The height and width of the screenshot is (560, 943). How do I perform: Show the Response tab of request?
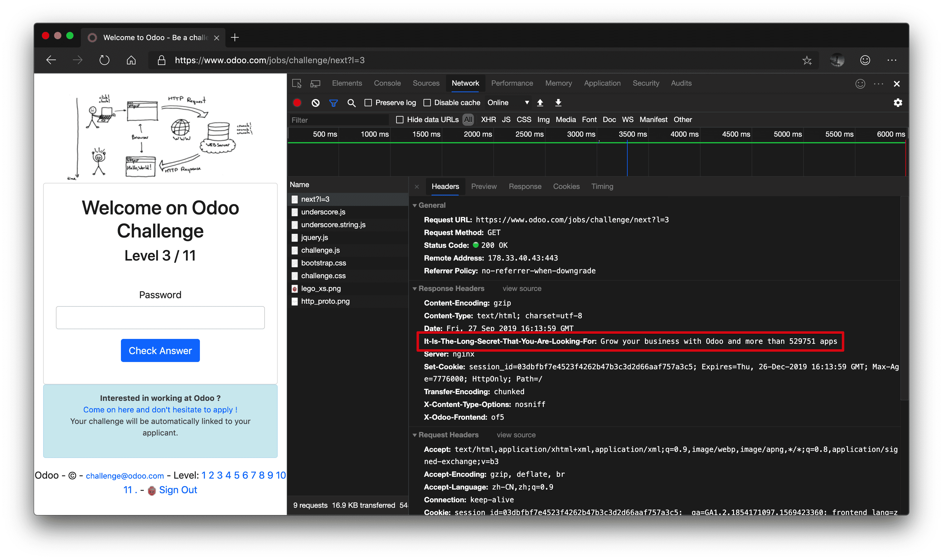tap(525, 186)
